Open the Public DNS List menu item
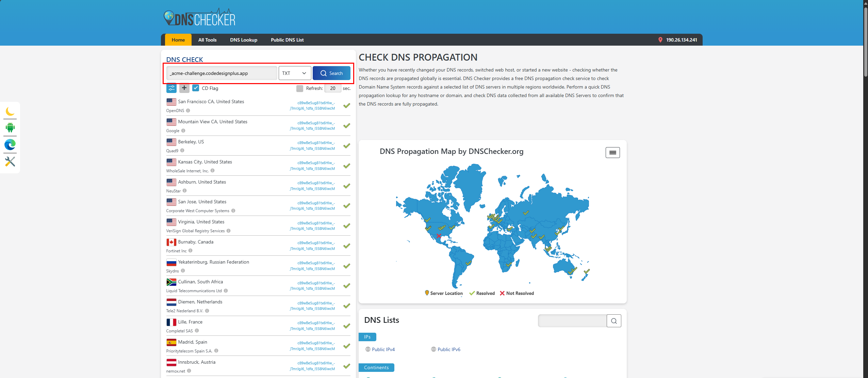868x378 pixels. click(287, 40)
